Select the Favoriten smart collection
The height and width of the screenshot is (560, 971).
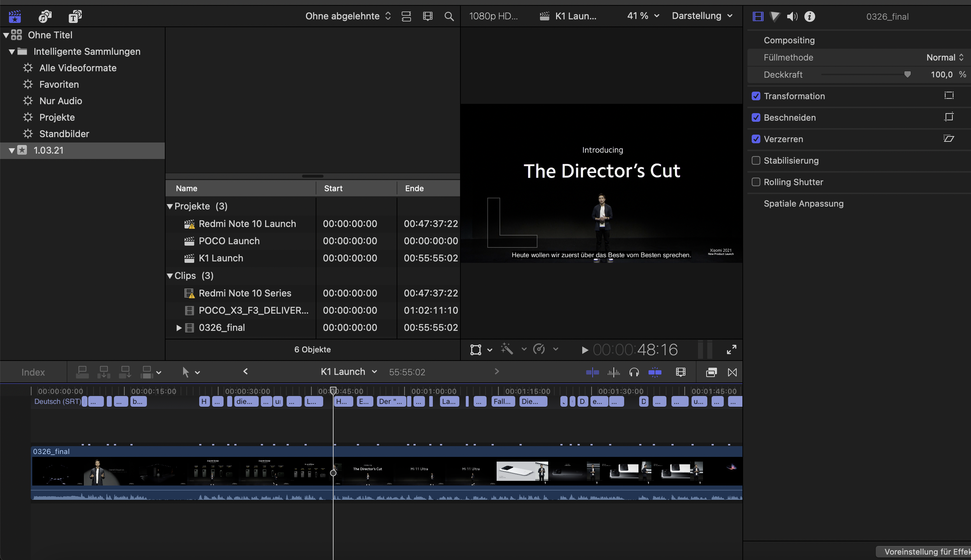[59, 85]
